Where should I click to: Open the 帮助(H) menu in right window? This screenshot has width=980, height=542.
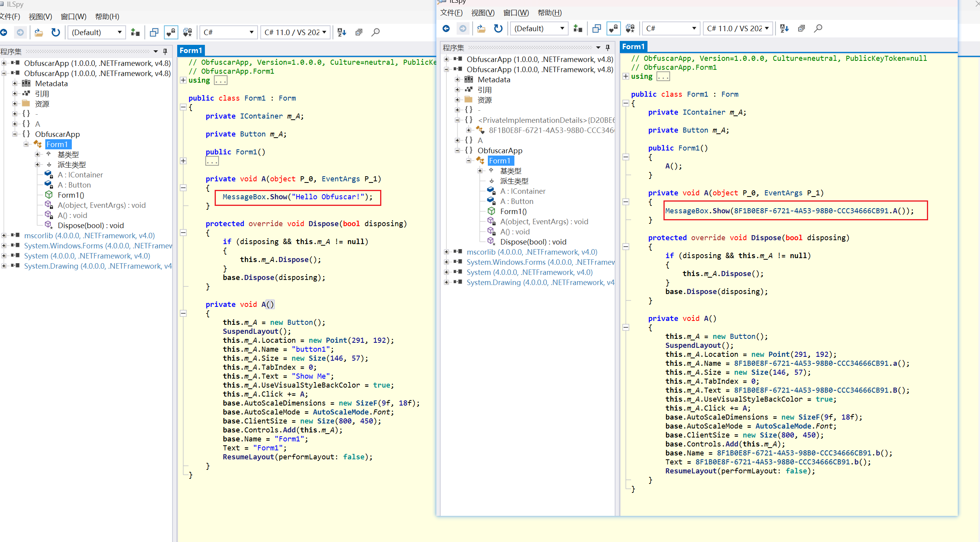coord(550,13)
